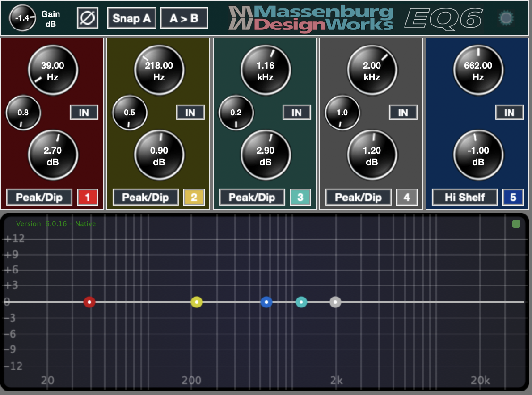Click the 0.90 dB gain knob
Screen dimensions: 532x395
click(x=159, y=155)
